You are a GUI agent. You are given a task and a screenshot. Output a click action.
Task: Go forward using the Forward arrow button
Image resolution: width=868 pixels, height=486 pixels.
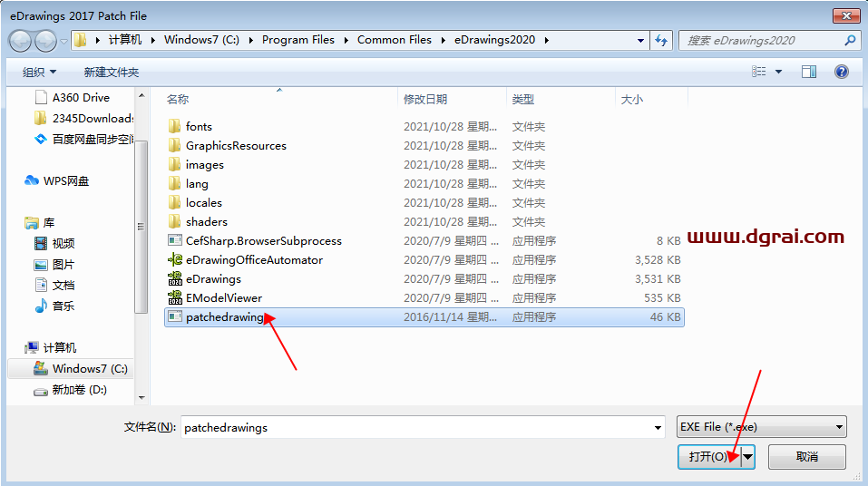45,41
